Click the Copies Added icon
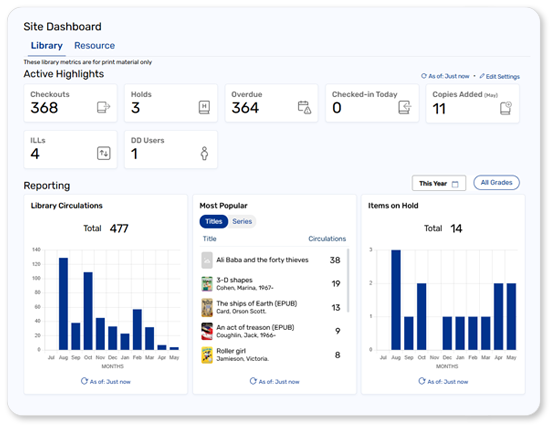The image size is (560, 431). (x=505, y=108)
